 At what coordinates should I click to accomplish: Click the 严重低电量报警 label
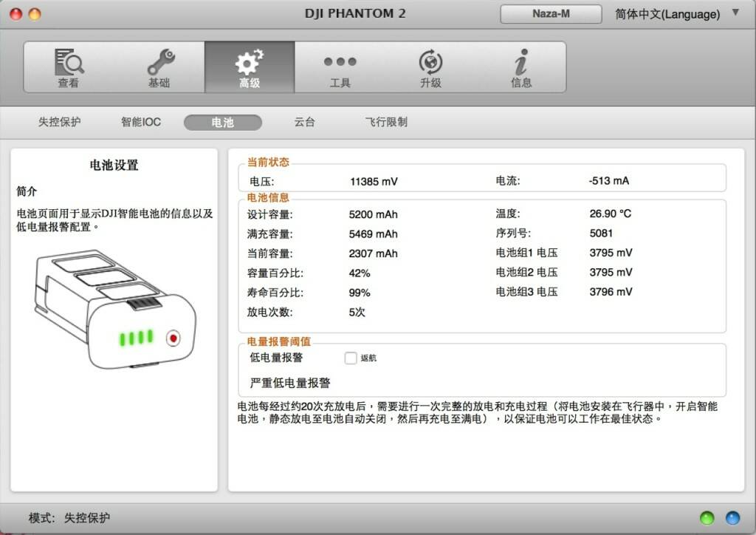point(290,383)
